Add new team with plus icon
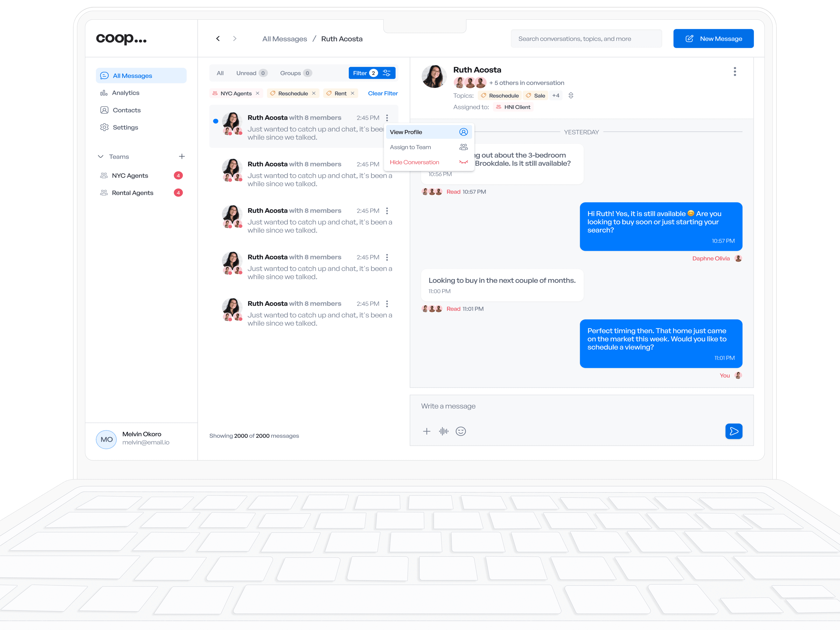Screen dimensions: 840x630 point(182,156)
